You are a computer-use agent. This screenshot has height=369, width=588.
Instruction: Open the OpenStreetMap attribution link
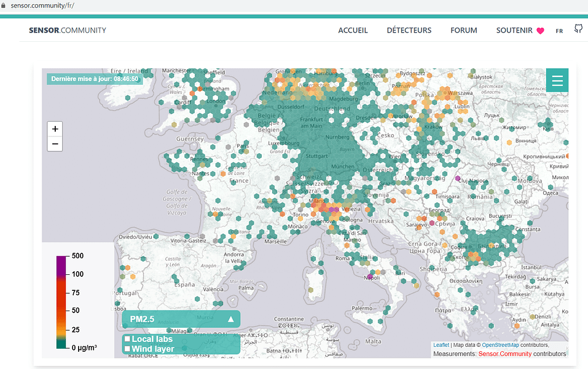click(500, 345)
